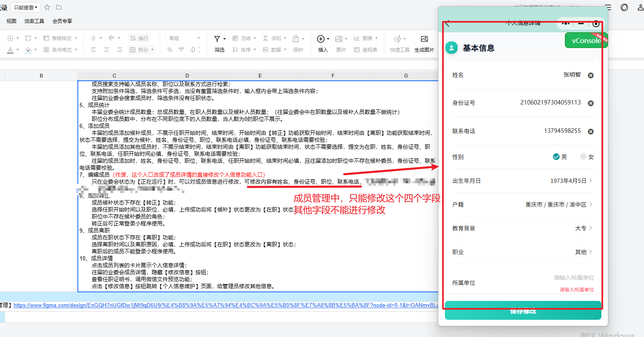The width and height of the screenshot is (644, 337).
Task: Expand the 排序 dropdown
Action: click(255, 50)
